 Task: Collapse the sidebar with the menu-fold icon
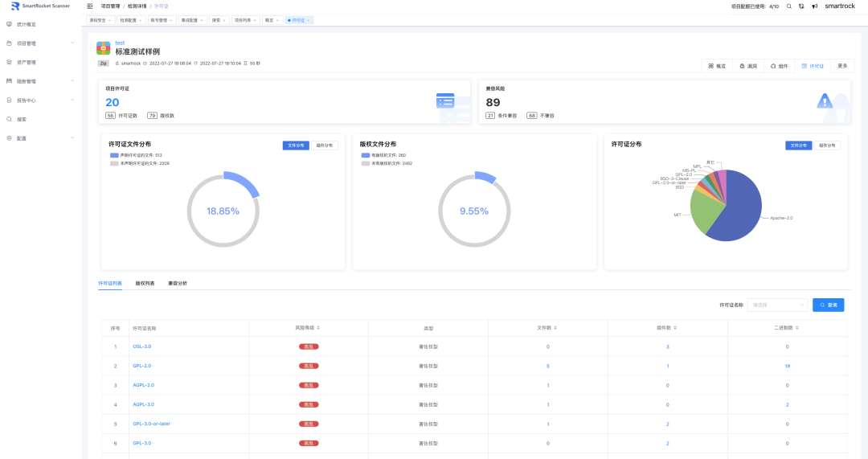(x=90, y=6)
